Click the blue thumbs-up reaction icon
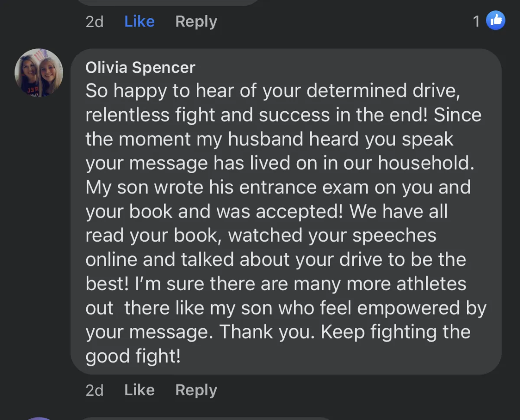520x420 pixels. pos(495,20)
